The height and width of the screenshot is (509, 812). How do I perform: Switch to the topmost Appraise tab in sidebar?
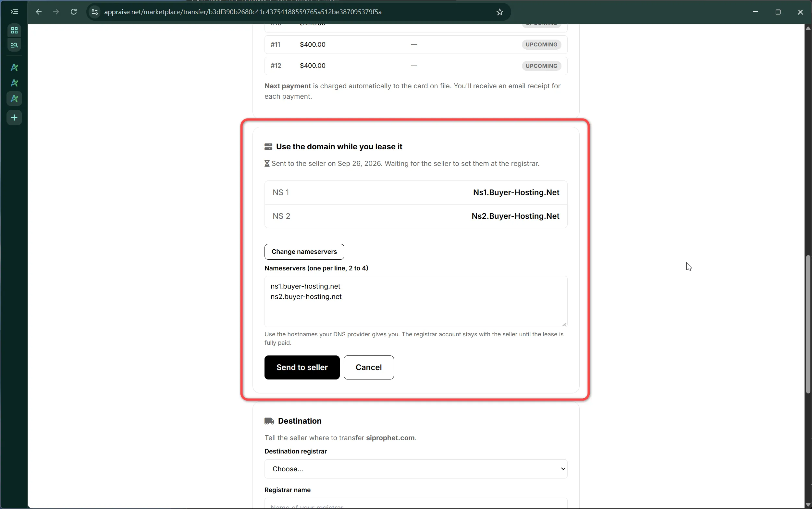[14, 67]
